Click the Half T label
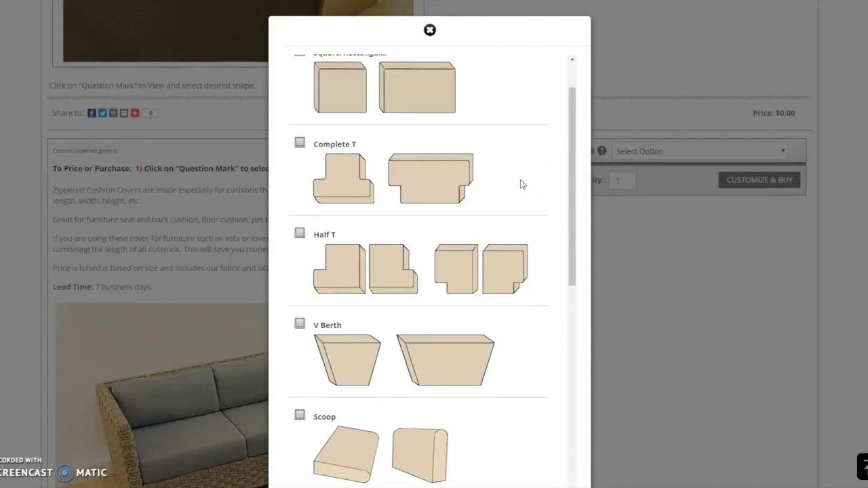The image size is (868, 488). pos(324,235)
